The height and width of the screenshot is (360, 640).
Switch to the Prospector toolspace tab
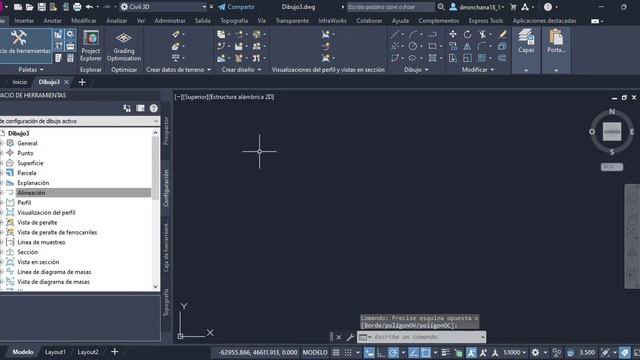[x=166, y=131]
